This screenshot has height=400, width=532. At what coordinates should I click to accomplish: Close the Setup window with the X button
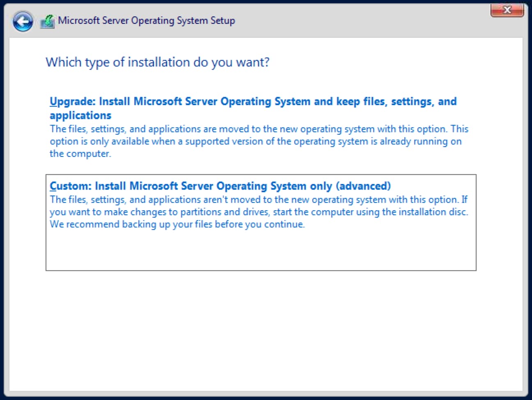coord(507,10)
